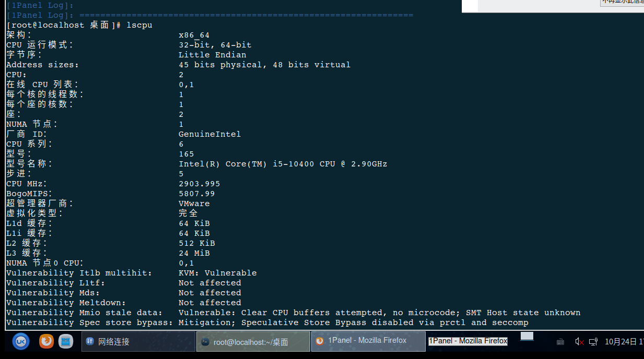Click the KVM: Vulnerable Itlb multihit text
The width and height of the screenshot is (644, 359).
217,273
